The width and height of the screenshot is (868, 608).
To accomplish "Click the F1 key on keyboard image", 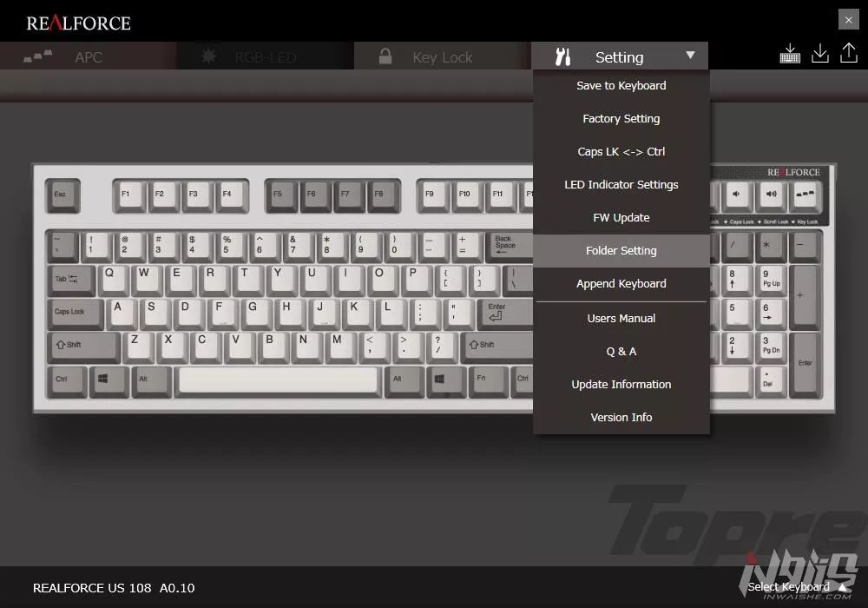I will point(131,195).
